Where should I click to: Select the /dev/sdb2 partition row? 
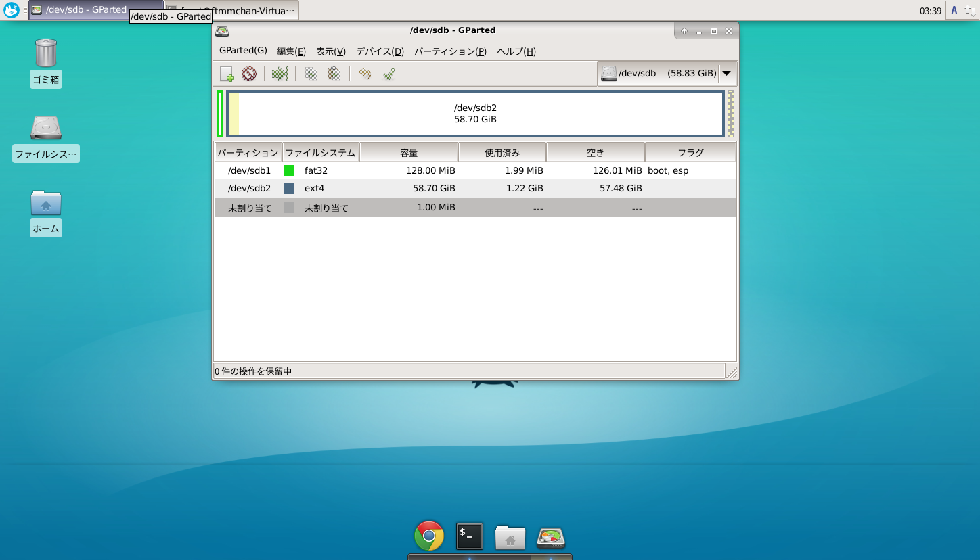click(x=475, y=188)
